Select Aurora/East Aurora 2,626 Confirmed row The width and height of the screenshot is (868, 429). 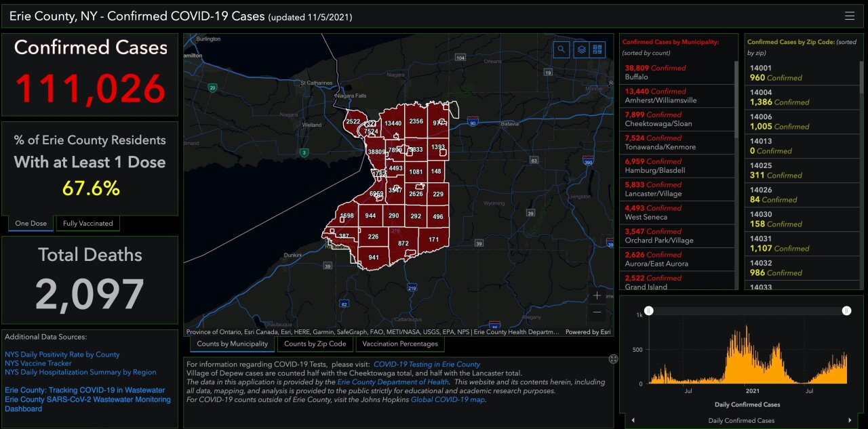point(678,260)
